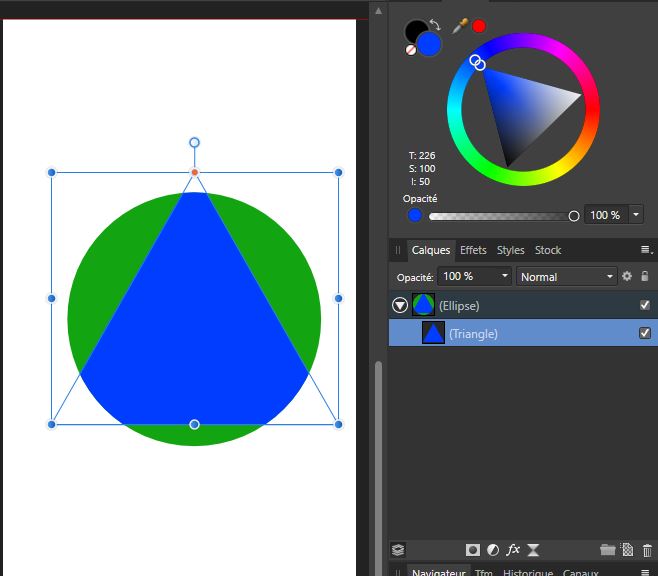
Task: Open the Navigateur panel options menu
Action: click(x=645, y=572)
